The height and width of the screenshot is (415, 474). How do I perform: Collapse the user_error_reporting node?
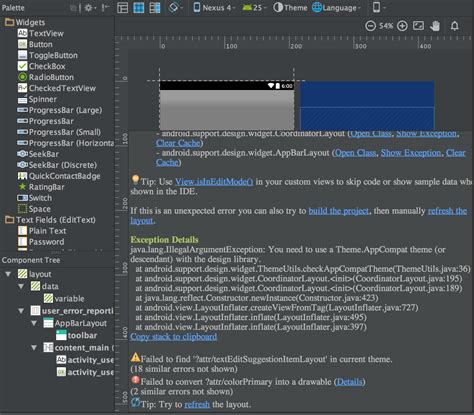point(21,311)
